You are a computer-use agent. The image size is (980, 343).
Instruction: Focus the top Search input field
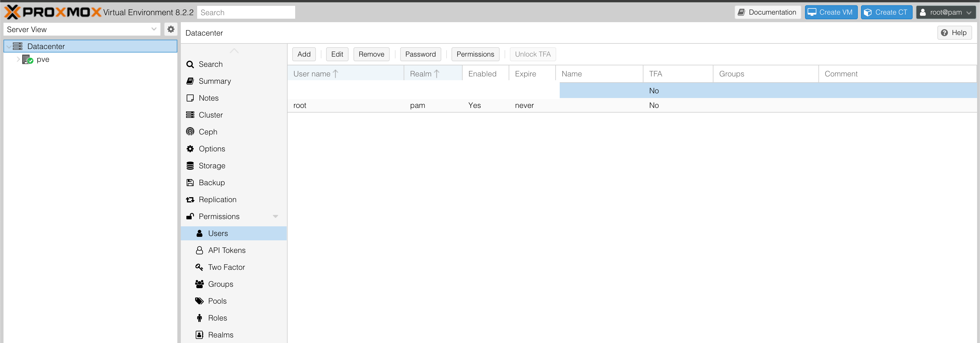click(x=246, y=13)
